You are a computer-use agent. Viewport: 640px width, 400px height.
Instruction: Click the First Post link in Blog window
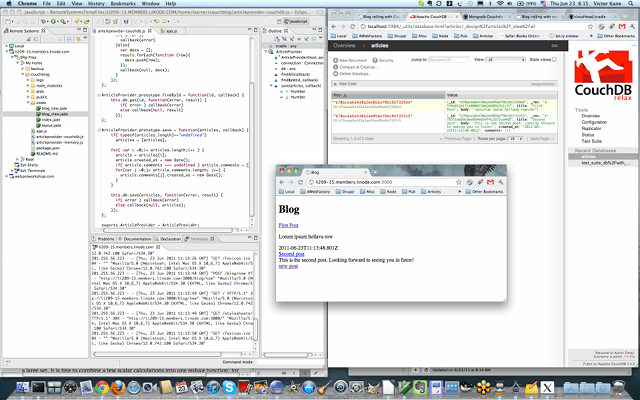click(288, 225)
